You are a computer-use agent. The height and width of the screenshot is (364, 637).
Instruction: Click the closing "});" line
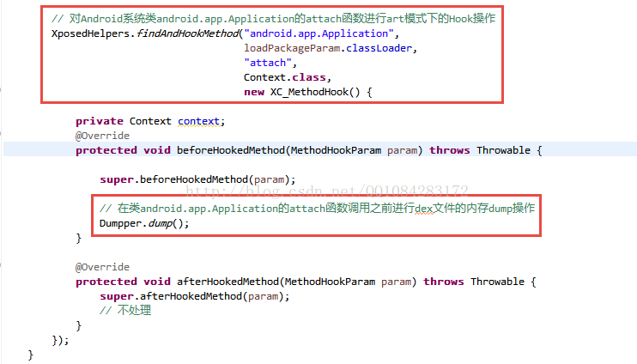point(60,341)
